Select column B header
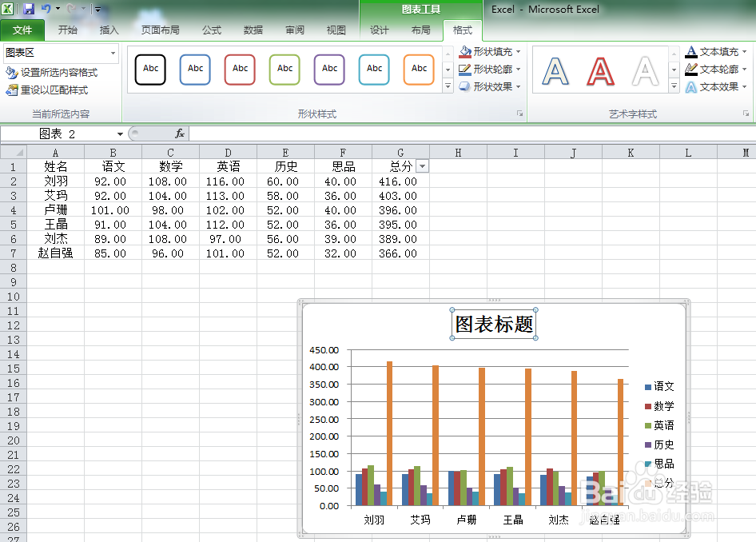Image resolution: width=756 pixels, height=542 pixels. click(x=113, y=153)
